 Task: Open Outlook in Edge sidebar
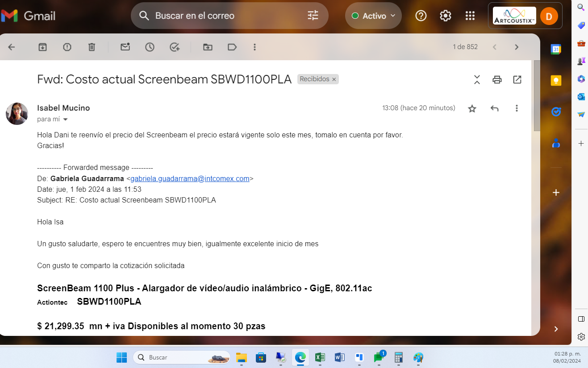point(581,97)
